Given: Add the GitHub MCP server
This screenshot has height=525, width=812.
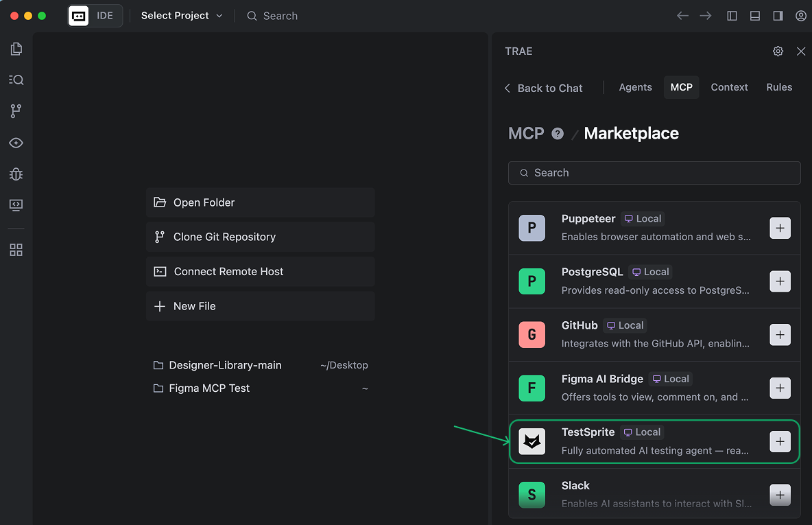Looking at the screenshot, I should click(780, 335).
